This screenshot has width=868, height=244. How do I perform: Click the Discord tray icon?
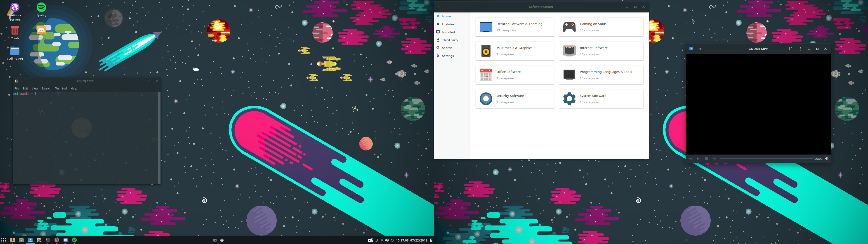tap(370, 240)
